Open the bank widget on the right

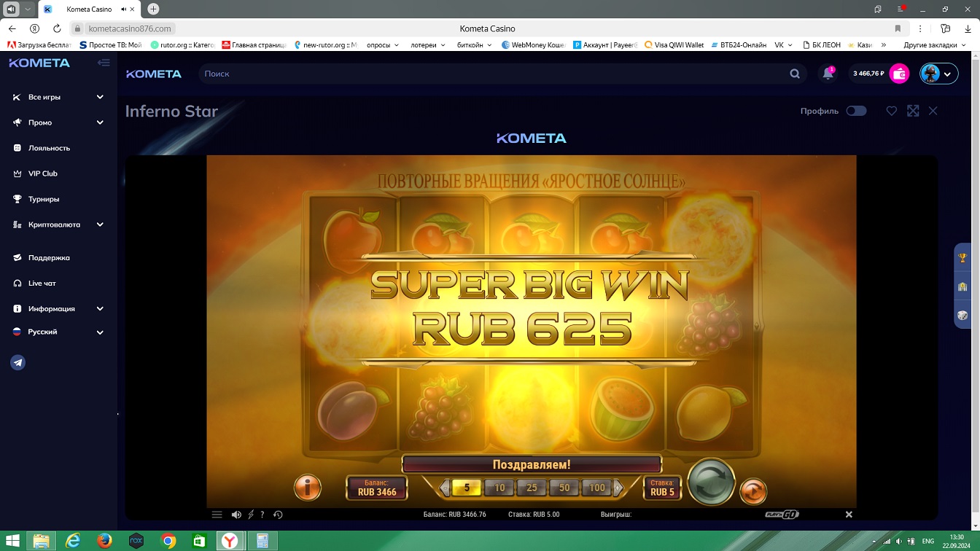pyautogui.click(x=962, y=286)
